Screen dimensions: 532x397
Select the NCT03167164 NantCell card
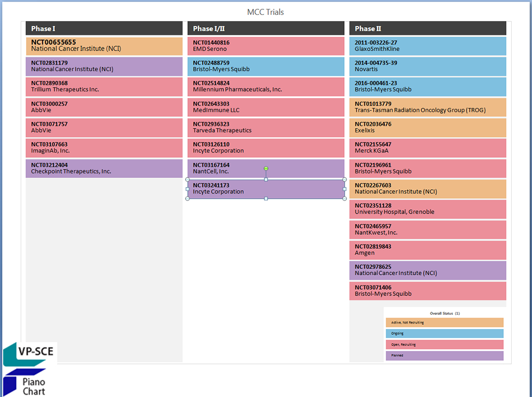[x=266, y=168]
